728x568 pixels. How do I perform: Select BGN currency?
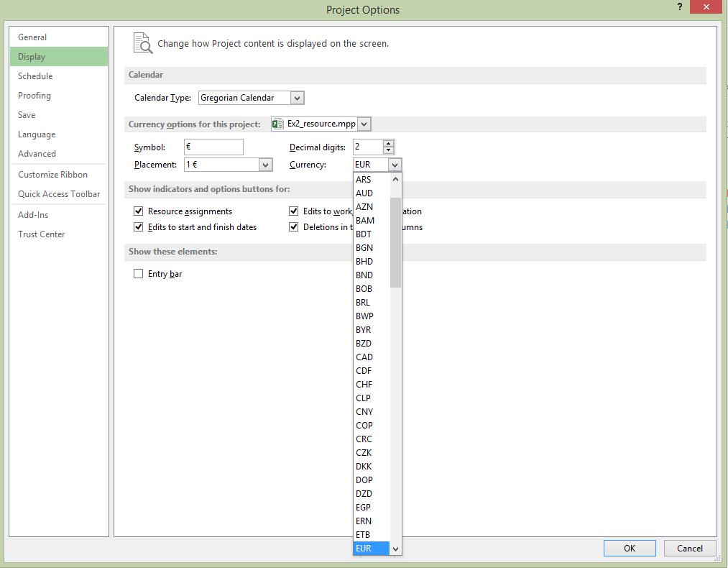(372, 248)
